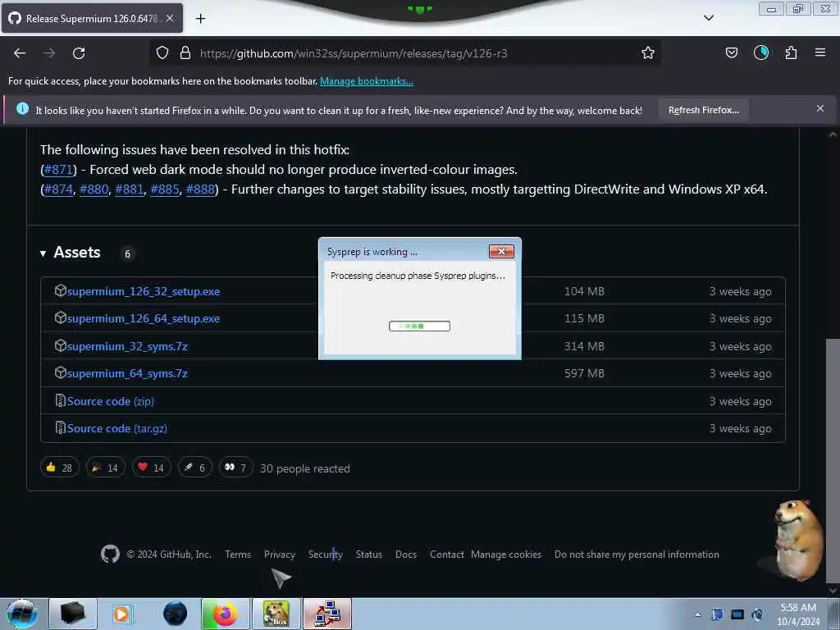
Task: Open the dark globe browser taskbar icon
Action: point(176,614)
